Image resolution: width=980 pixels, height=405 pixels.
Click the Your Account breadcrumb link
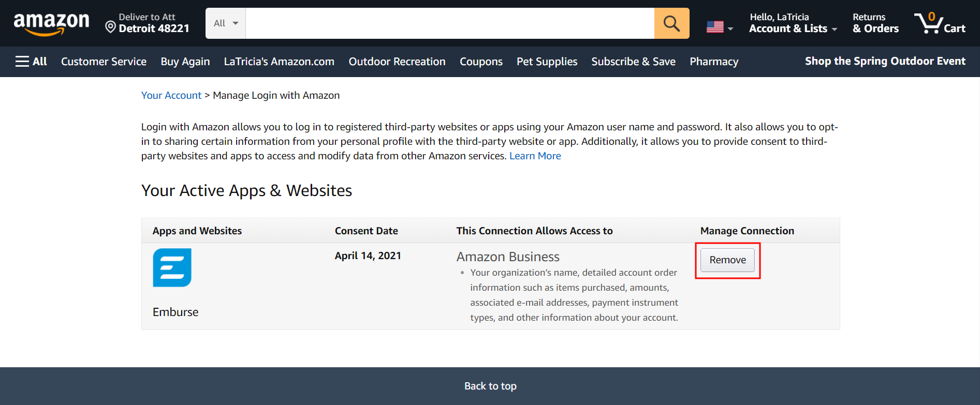[171, 95]
